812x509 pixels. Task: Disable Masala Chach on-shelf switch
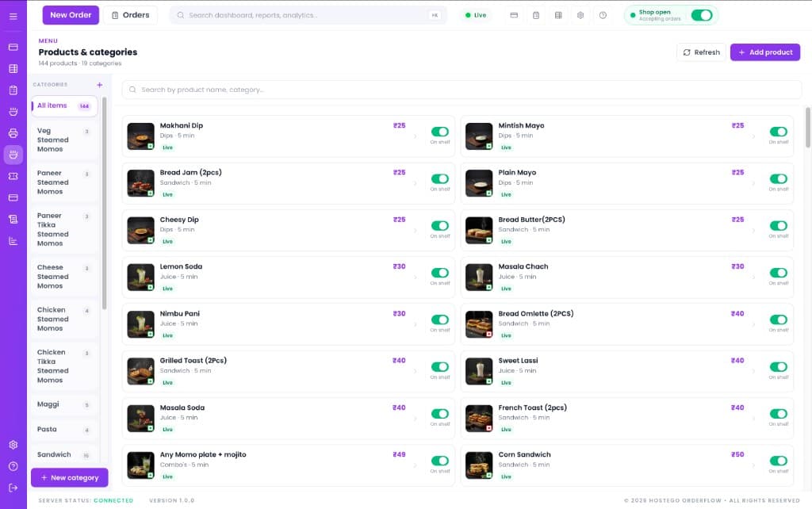click(x=779, y=273)
